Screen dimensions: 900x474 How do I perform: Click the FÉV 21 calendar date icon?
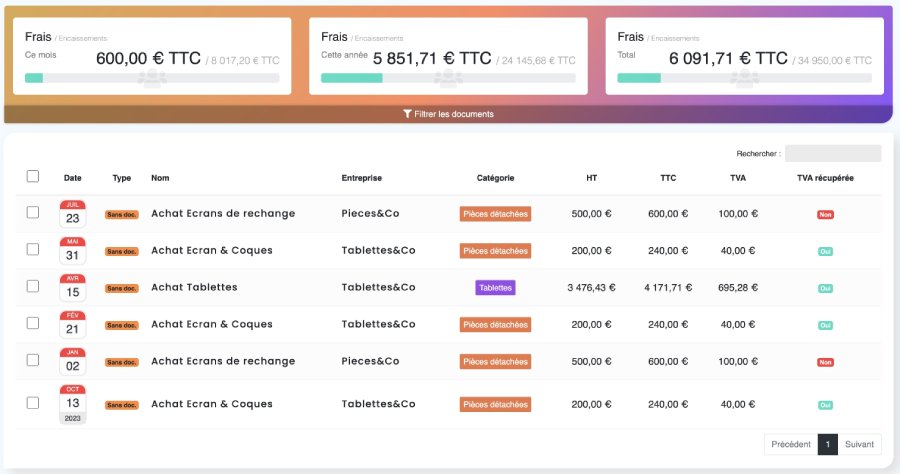tap(73, 324)
